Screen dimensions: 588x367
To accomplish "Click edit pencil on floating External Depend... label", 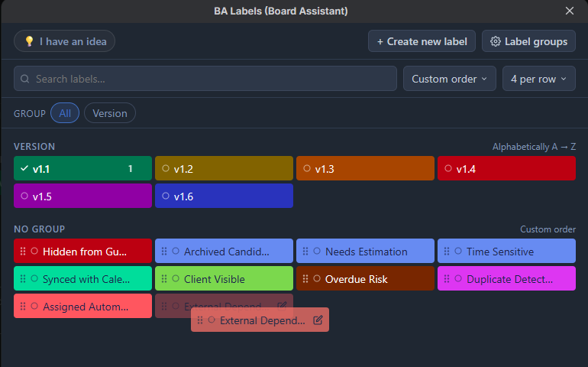I will click(318, 320).
